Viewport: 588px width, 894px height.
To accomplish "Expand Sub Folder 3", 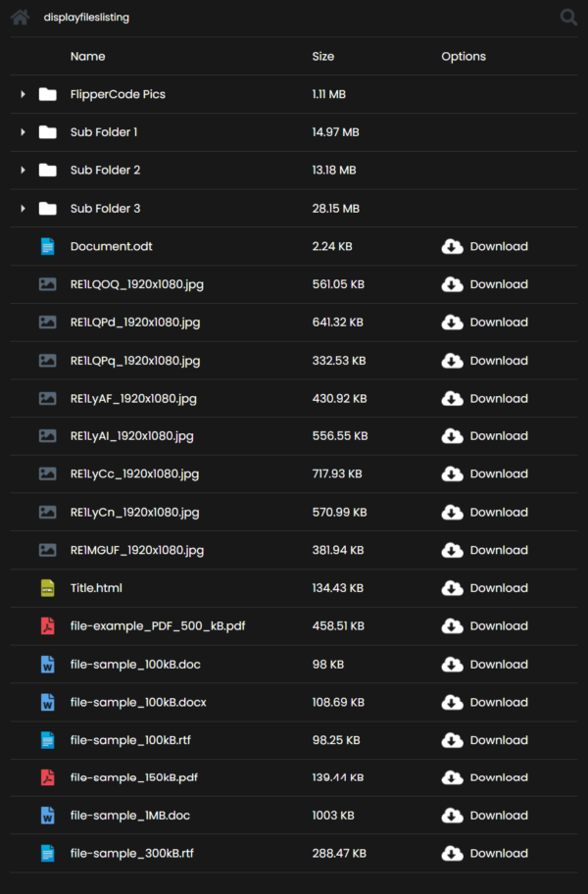I will (x=22, y=208).
